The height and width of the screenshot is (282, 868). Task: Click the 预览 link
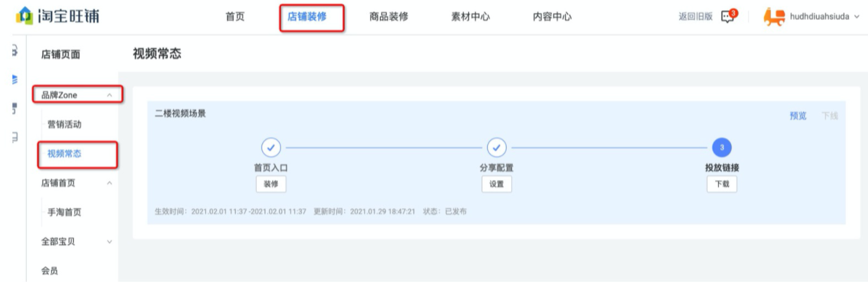tap(798, 116)
